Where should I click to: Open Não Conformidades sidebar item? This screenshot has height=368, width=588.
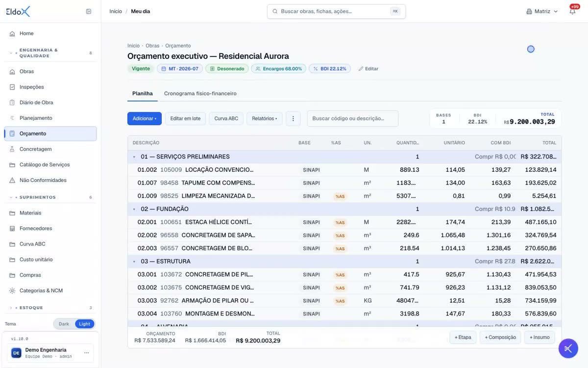coord(50,180)
